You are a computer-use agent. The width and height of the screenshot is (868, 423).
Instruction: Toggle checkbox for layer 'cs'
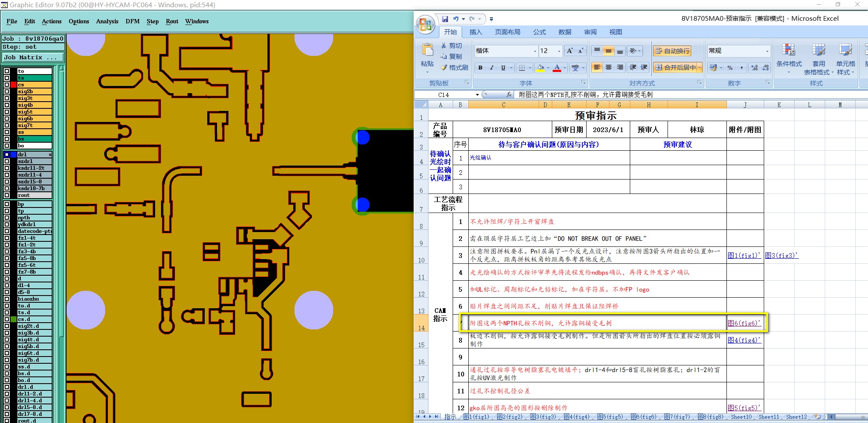[x=7, y=85]
